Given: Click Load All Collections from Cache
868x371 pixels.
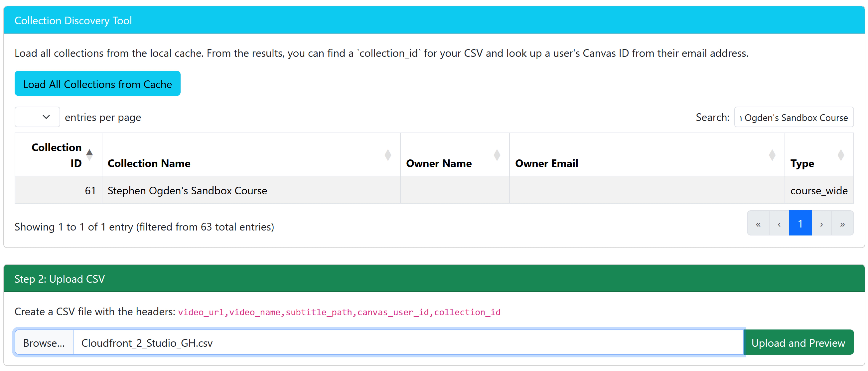Looking at the screenshot, I should point(97,84).
